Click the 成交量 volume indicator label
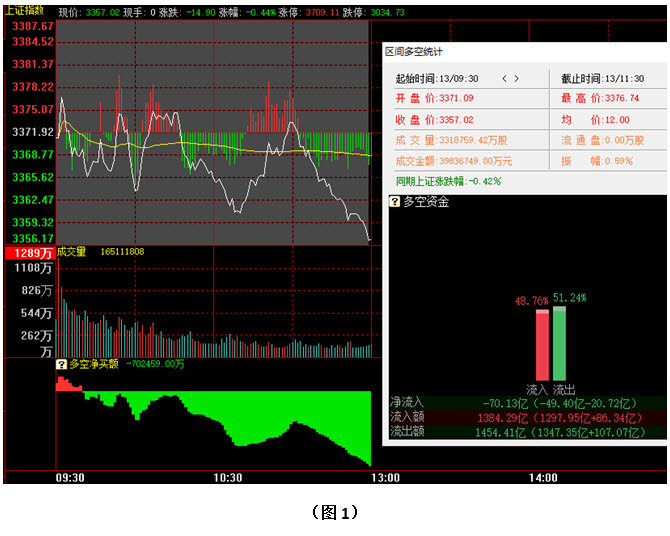670x536 pixels. [x=72, y=251]
